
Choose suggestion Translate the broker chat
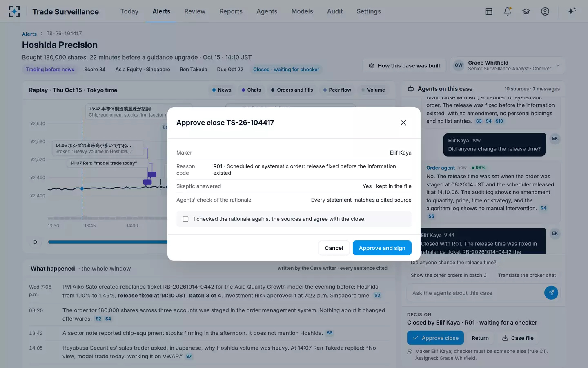tap(527, 275)
